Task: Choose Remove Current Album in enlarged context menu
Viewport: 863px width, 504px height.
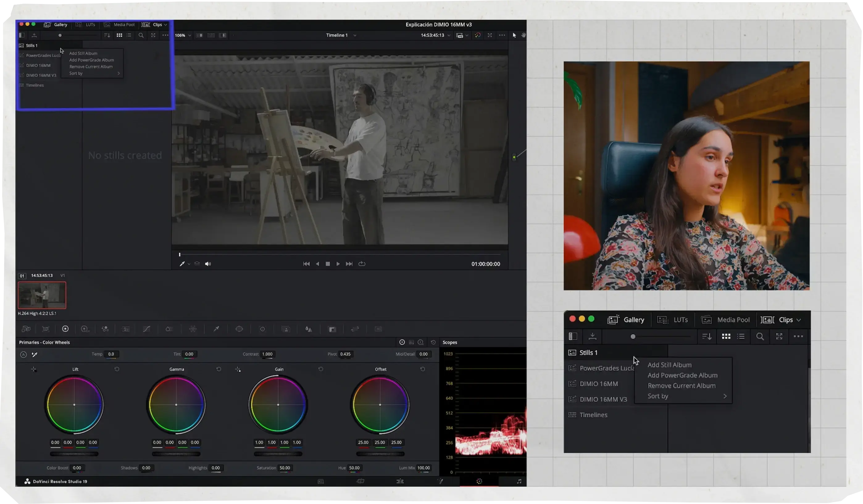Action: [682, 386]
